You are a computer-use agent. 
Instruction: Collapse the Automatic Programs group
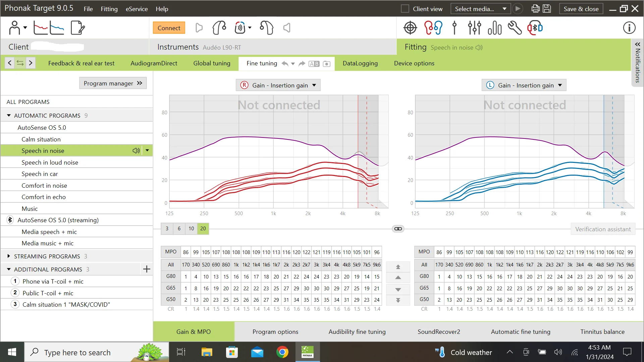[9, 116]
